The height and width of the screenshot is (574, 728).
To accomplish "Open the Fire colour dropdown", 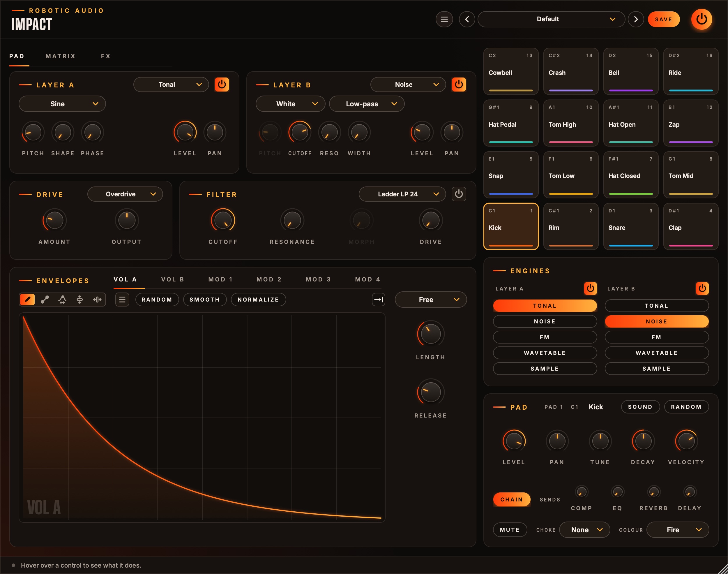I will (678, 530).
